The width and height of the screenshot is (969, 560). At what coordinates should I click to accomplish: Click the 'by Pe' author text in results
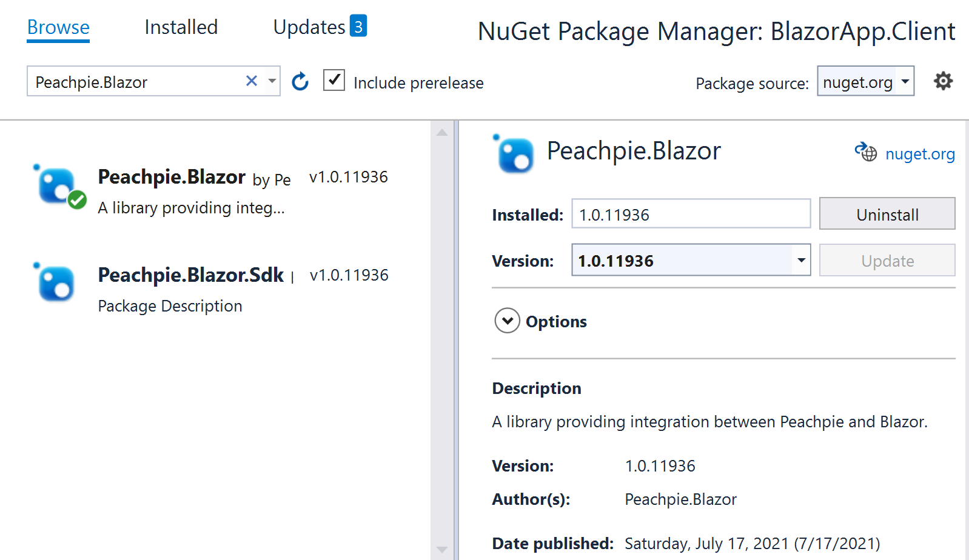point(272,180)
